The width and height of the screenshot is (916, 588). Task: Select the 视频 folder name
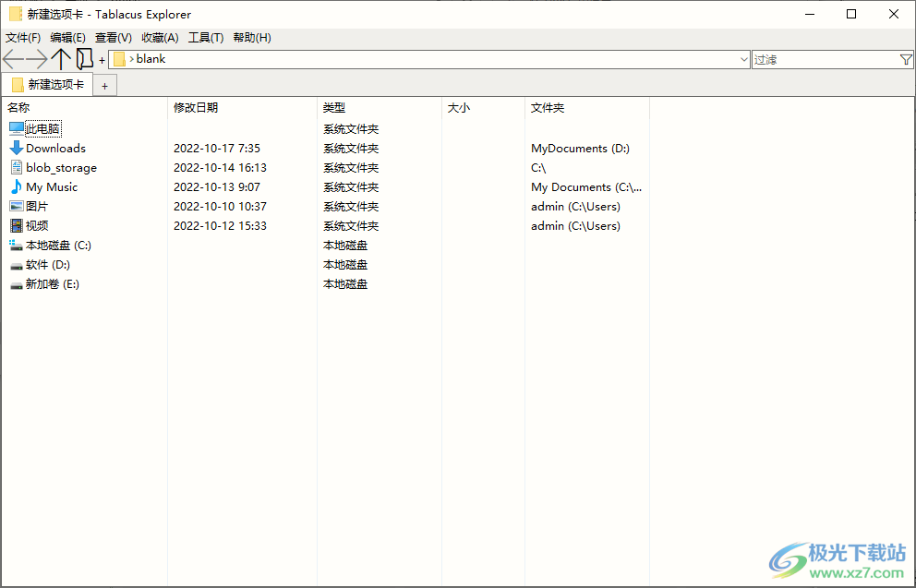[x=37, y=225]
